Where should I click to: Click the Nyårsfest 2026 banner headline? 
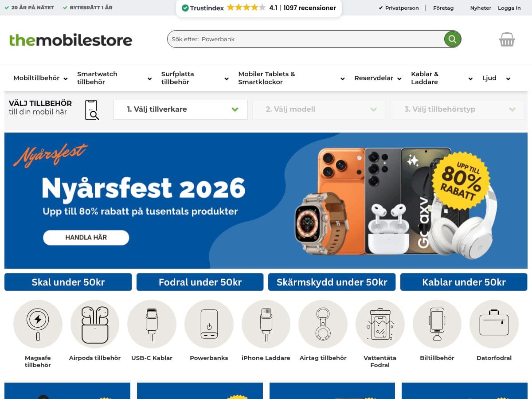coord(144,188)
